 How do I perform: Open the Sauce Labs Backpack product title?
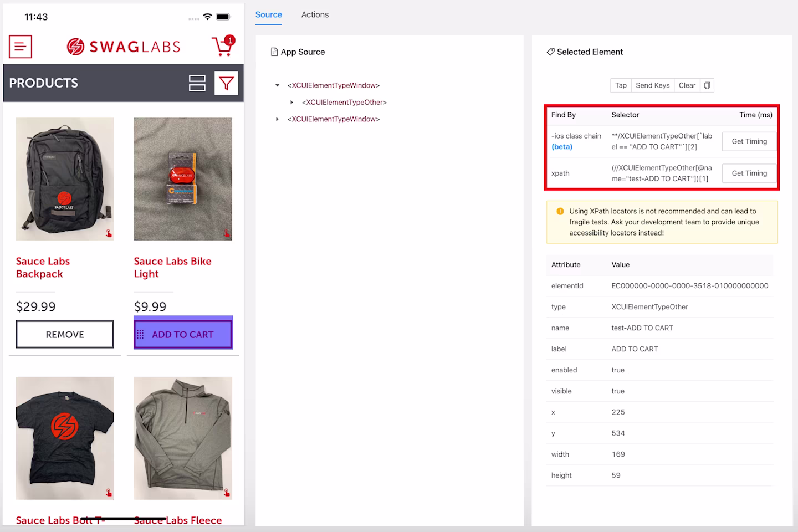tap(43, 268)
